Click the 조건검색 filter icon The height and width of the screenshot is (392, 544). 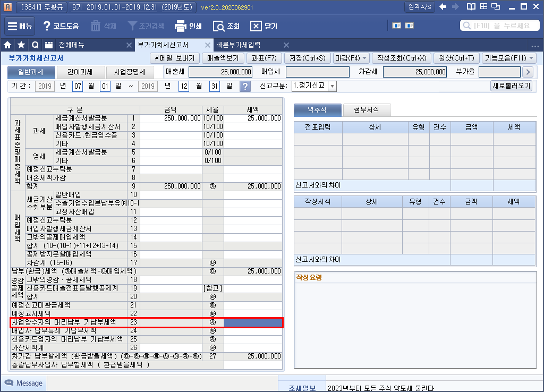pyautogui.click(x=132, y=26)
